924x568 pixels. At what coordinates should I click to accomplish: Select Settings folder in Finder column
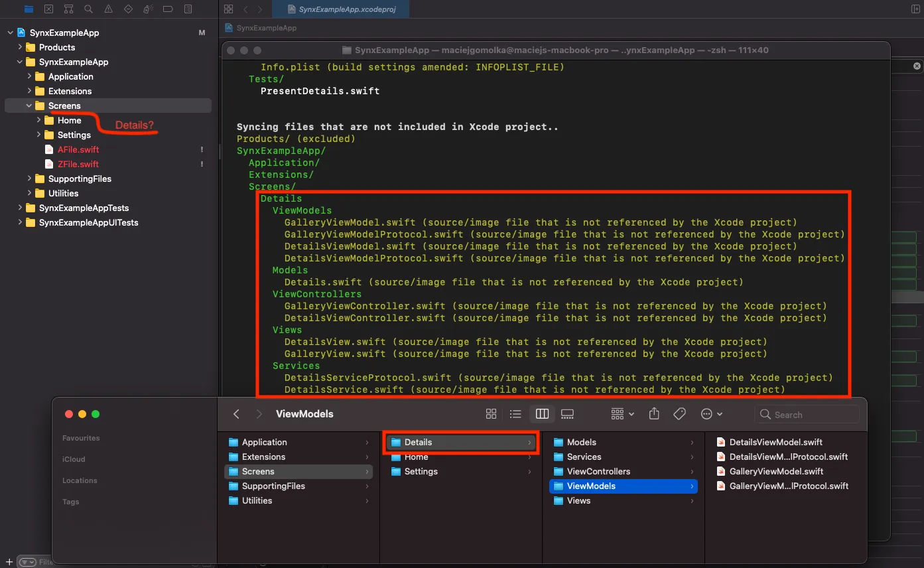click(x=461, y=471)
